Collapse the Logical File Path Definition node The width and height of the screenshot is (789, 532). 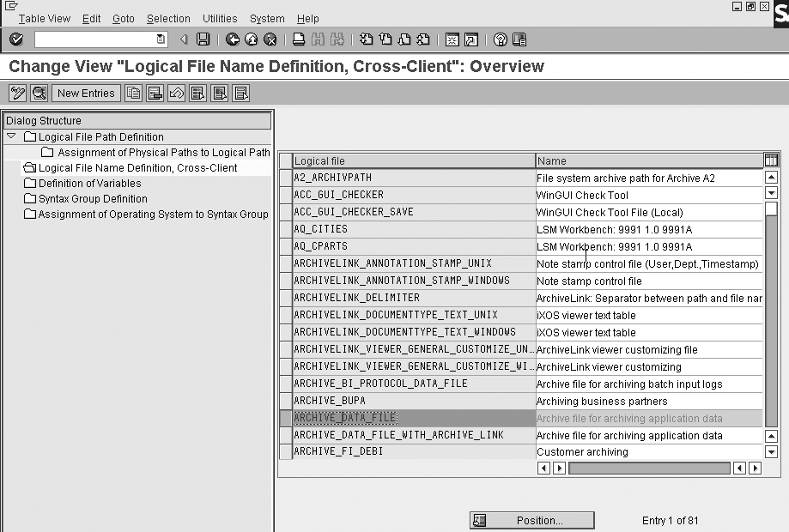(11, 136)
